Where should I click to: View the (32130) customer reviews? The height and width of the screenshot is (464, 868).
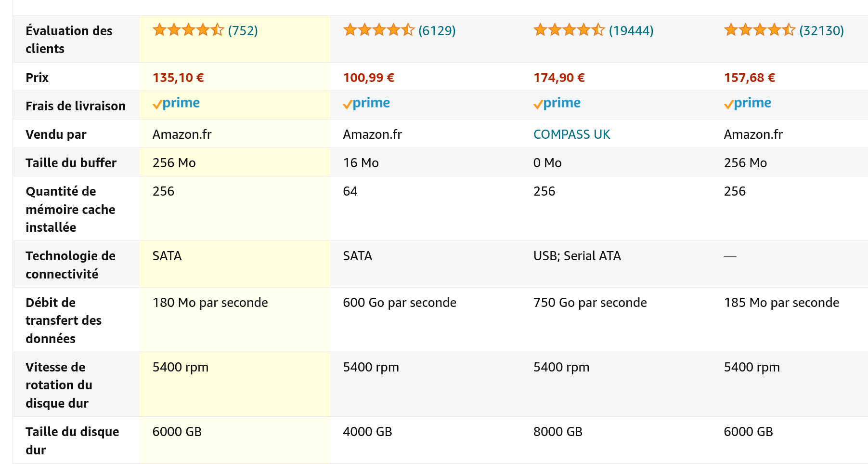(x=822, y=31)
